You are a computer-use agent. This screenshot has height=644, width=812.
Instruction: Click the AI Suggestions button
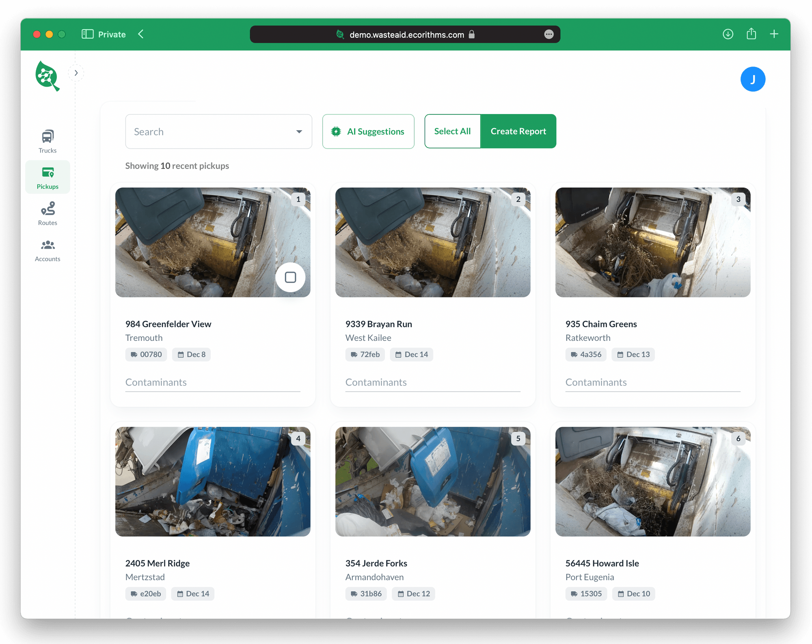pyautogui.click(x=368, y=131)
